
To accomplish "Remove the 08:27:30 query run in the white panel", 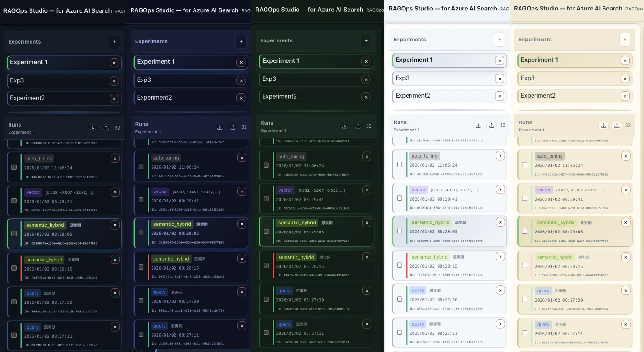I will pyautogui.click(x=500, y=290).
